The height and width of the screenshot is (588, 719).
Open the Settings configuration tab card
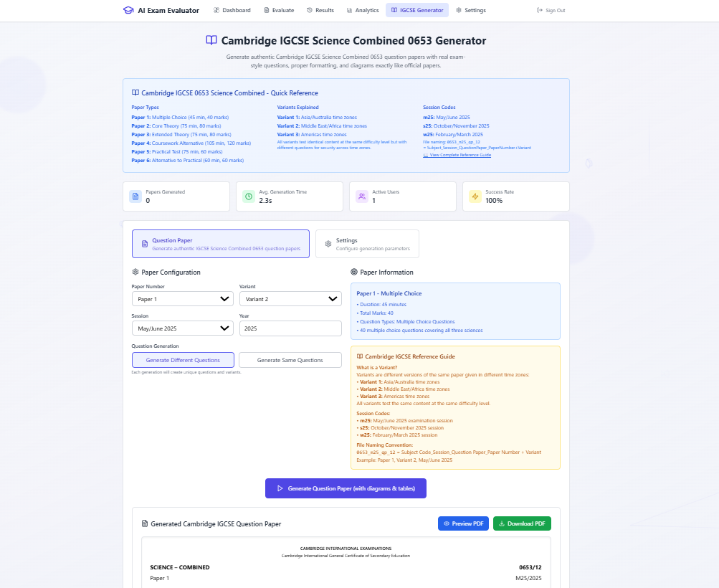366,243
